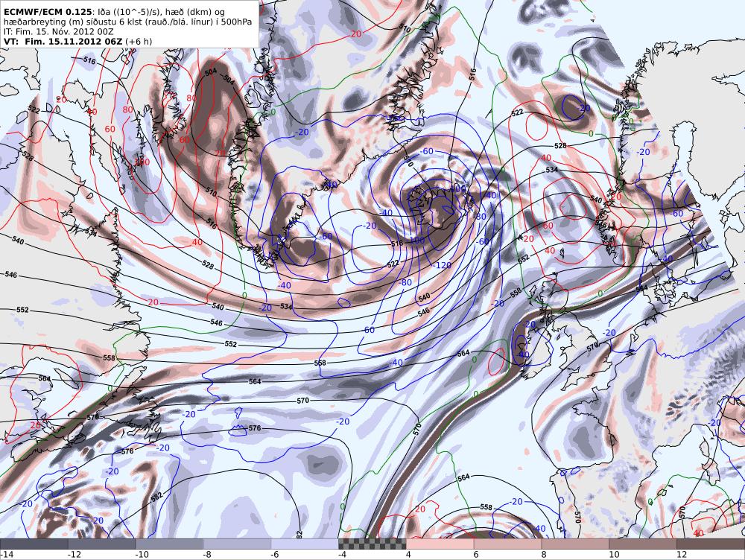Click legend swatch between 8 and 10
The image size is (745, 560).
pyautogui.click(x=575, y=544)
